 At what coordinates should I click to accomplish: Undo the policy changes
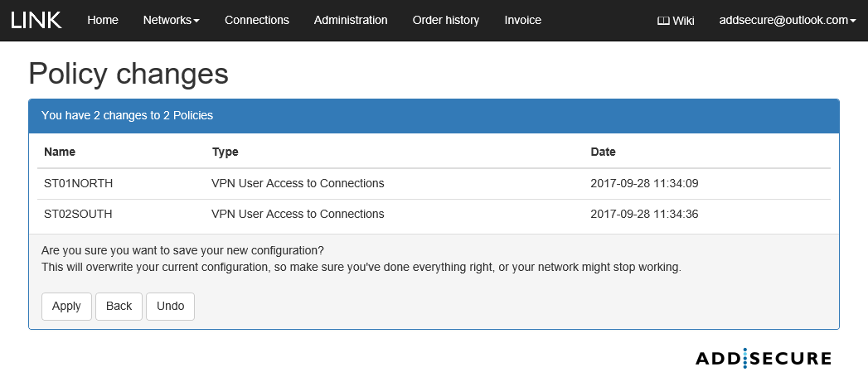point(170,306)
